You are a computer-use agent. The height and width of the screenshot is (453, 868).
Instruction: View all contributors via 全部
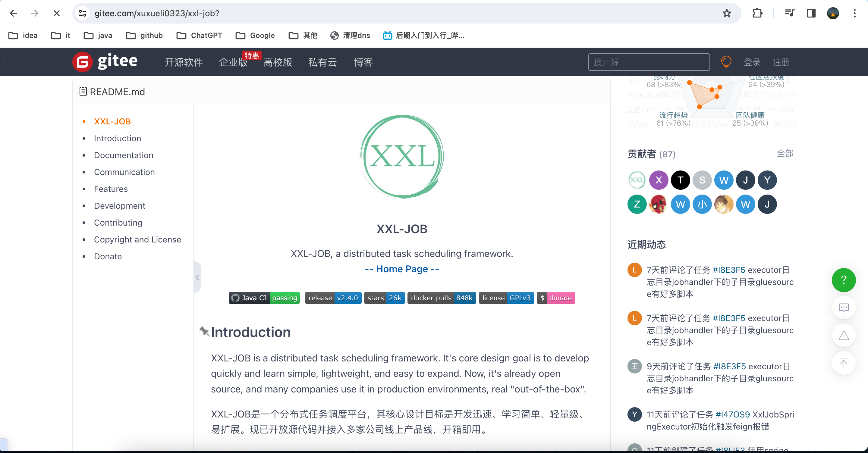coord(785,154)
